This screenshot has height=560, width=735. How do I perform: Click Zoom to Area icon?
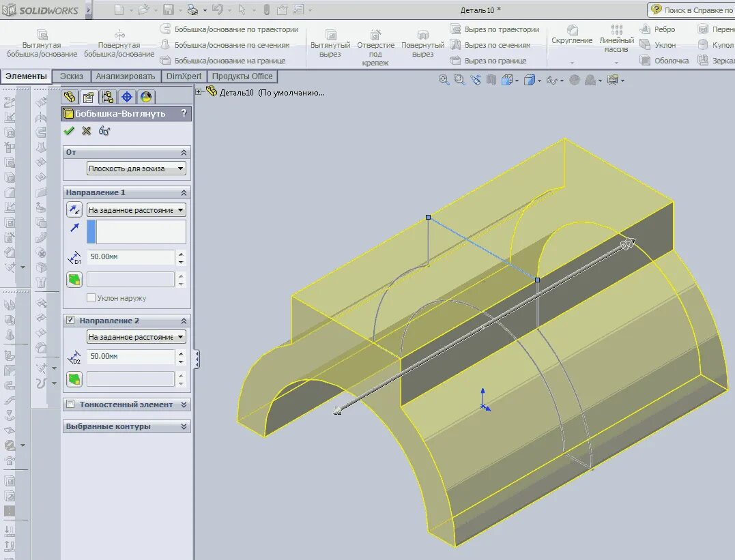pos(460,80)
